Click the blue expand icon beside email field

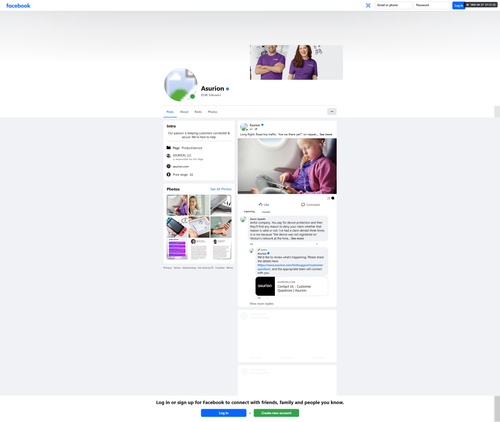click(368, 5)
